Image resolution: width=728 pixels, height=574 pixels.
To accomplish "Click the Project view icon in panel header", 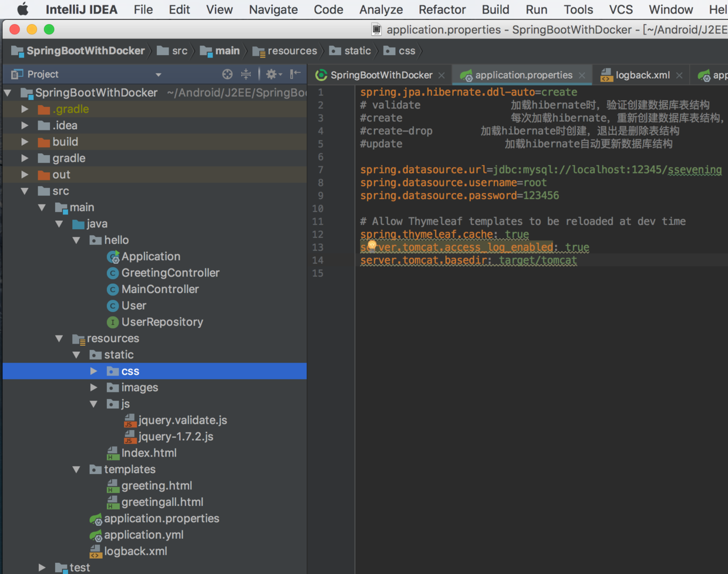I will (17, 74).
